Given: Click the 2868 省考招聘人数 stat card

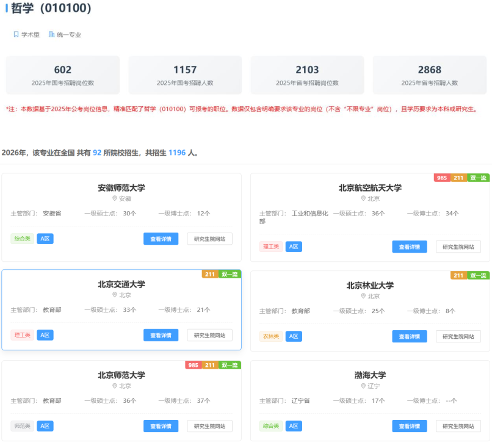Looking at the screenshot, I should (x=430, y=75).
